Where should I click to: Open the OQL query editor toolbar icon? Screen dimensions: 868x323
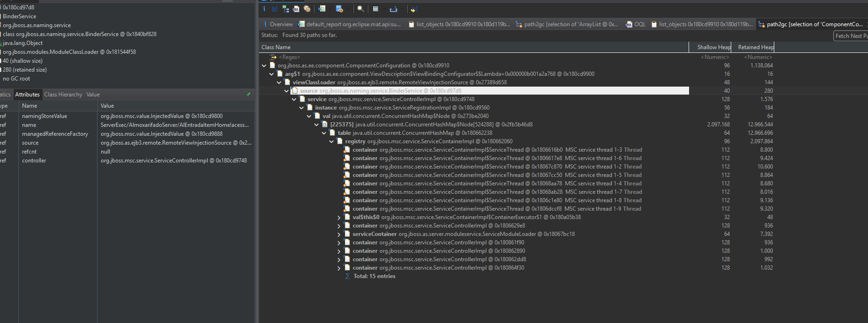click(x=296, y=9)
